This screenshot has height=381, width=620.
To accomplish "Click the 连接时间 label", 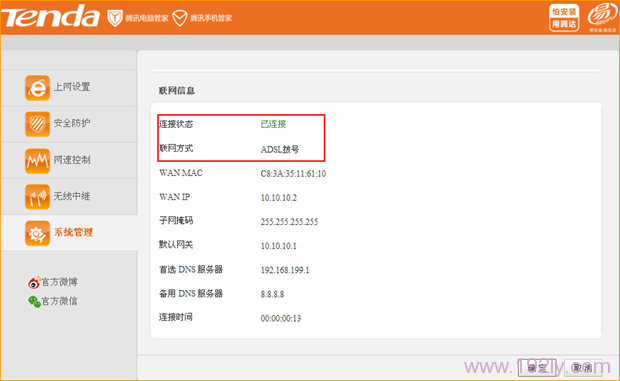I will (x=176, y=317).
